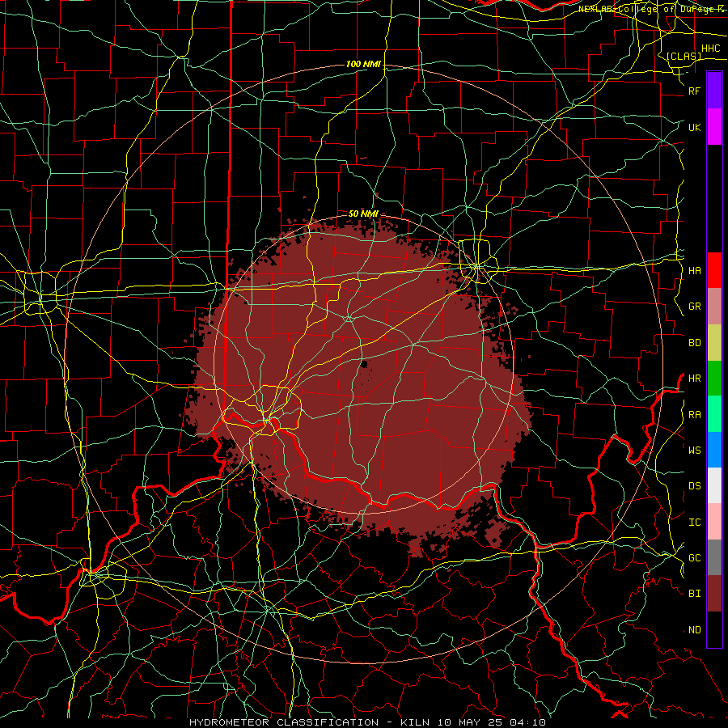
Task: Click the '100 NMI' range ring label
Action: click(363, 64)
